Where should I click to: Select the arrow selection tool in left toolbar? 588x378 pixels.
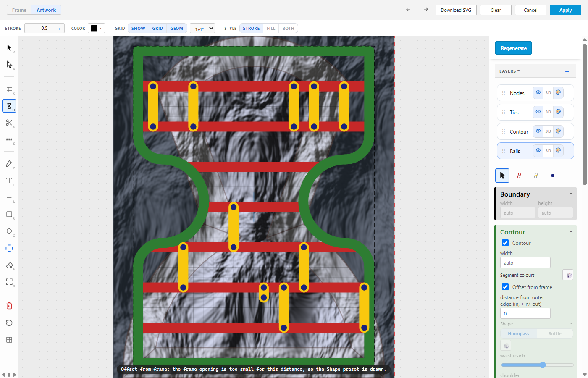click(x=9, y=48)
